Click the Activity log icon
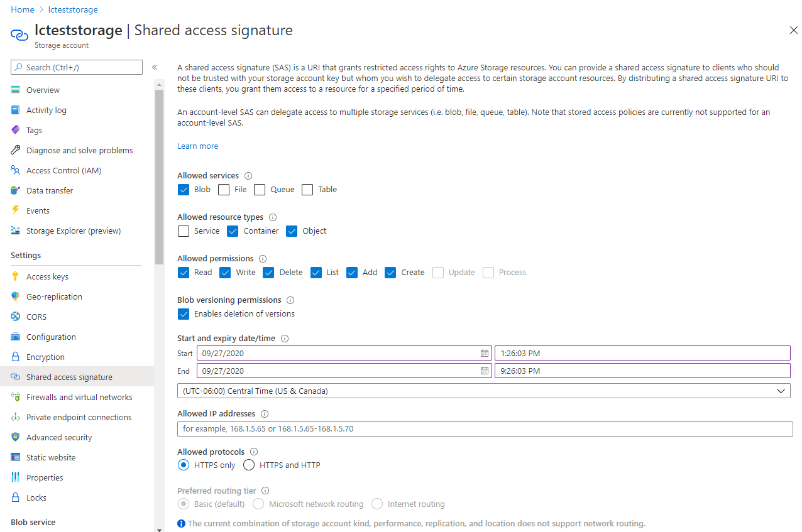 click(x=16, y=110)
